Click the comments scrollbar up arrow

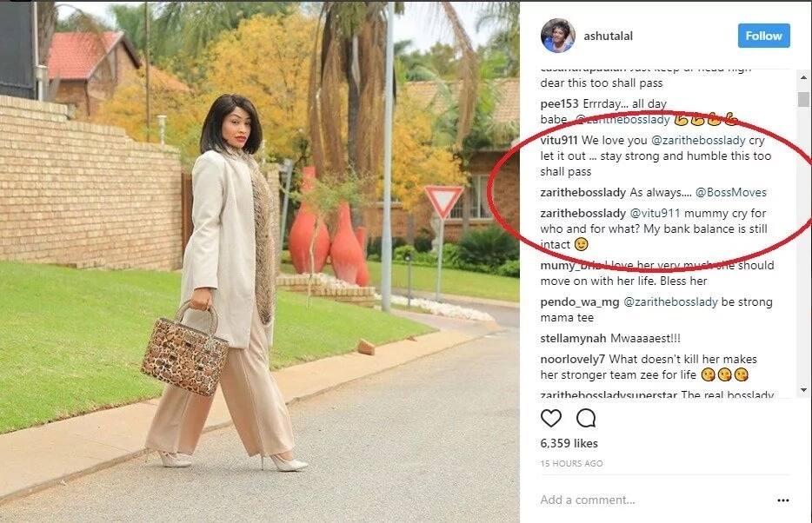(803, 77)
